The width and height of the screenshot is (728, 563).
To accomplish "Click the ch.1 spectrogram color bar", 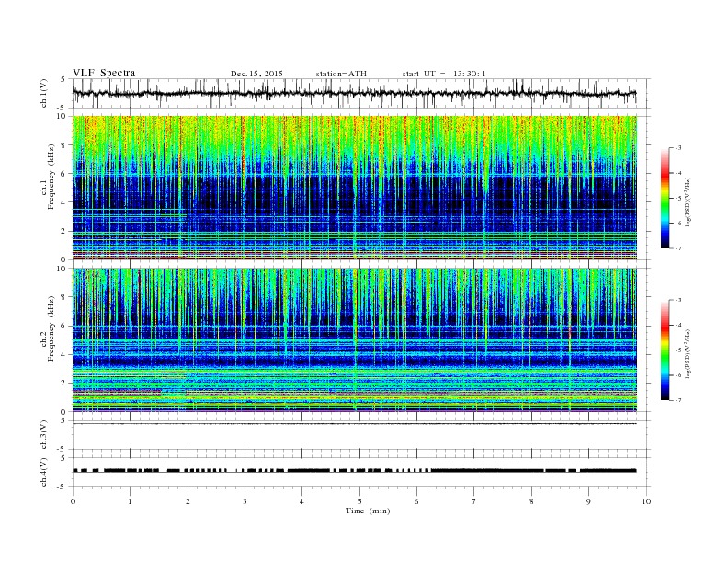I will point(665,198).
